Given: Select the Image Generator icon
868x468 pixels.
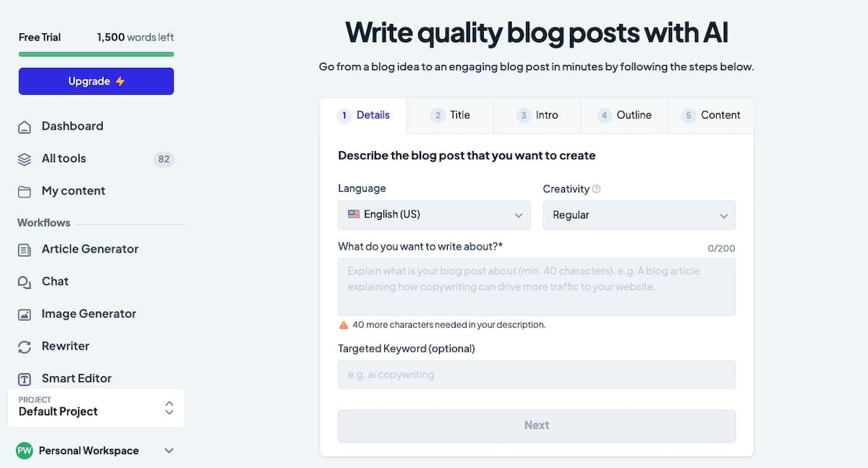Looking at the screenshot, I should pyautogui.click(x=25, y=314).
